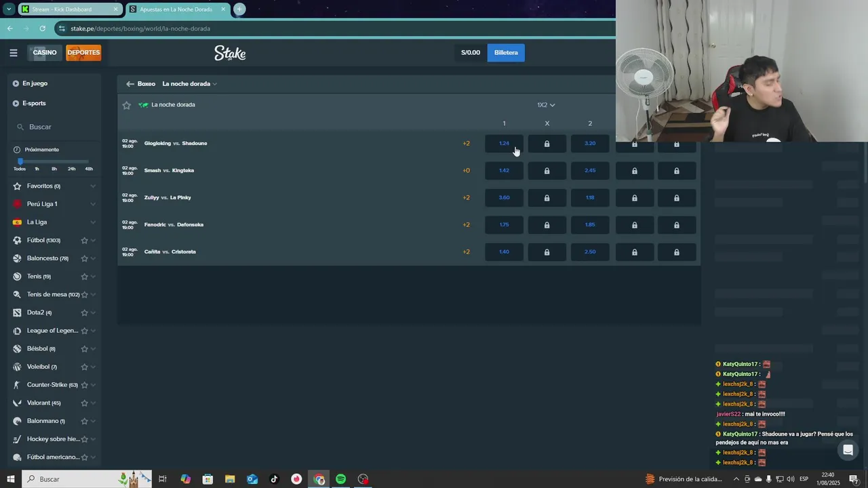Image resolution: width=868 pixels, height=488 pixels.
Task: Toggle favorite star for Béisbol
Action: point(85,348)
